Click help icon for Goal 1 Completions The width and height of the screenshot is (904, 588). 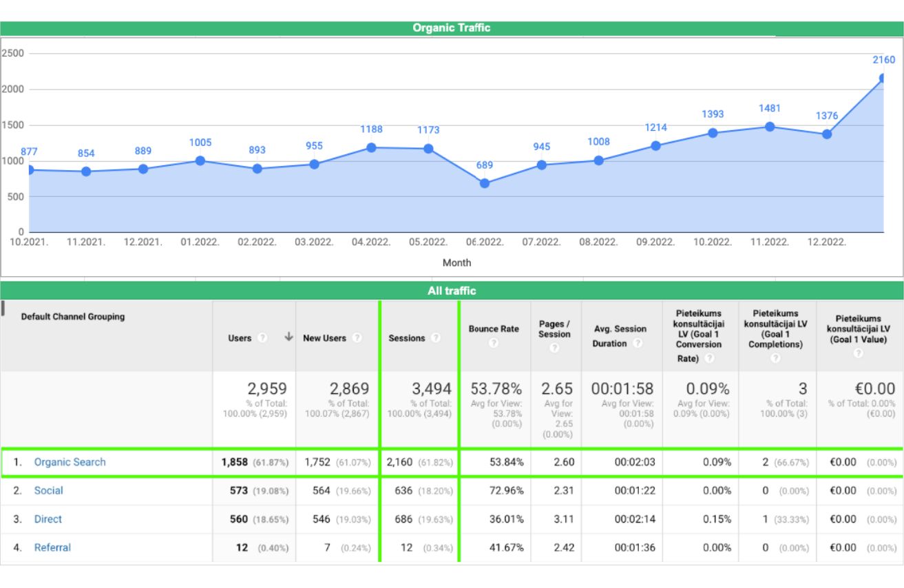[776, 358]
